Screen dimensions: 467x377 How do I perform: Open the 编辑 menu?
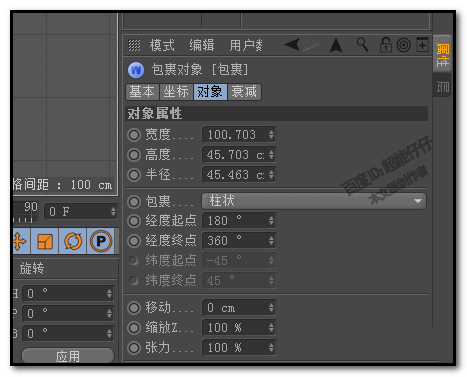tap(202, 45)
